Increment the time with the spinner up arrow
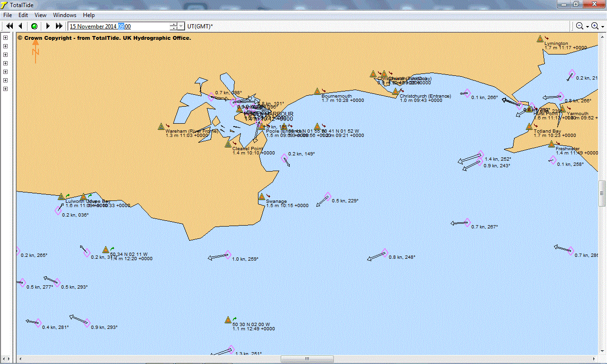Image resolution: width=607 pixels, height=364 pixels. click(174, 24)
